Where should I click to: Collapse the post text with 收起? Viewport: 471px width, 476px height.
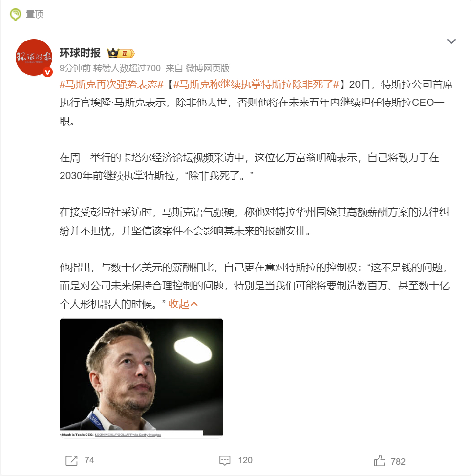point(183,304)
